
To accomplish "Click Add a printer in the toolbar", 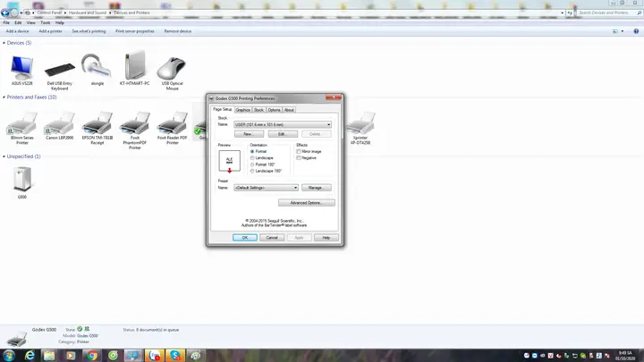I will tap(50, 31).
